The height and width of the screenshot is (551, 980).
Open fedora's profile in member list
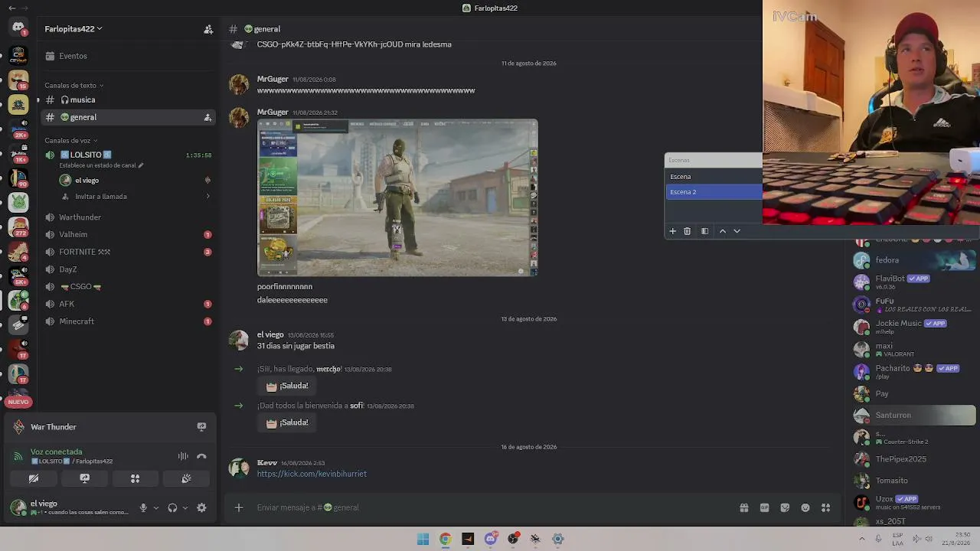point(914,260)
